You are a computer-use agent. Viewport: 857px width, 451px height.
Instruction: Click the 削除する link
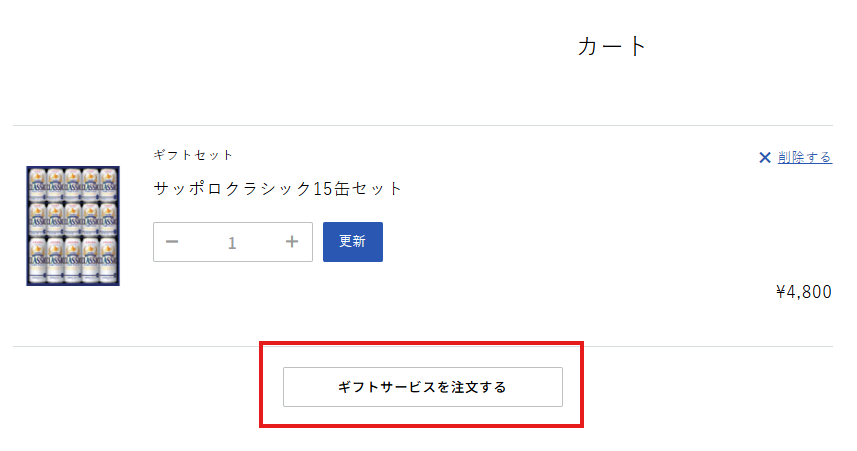[x=804, y=157]
